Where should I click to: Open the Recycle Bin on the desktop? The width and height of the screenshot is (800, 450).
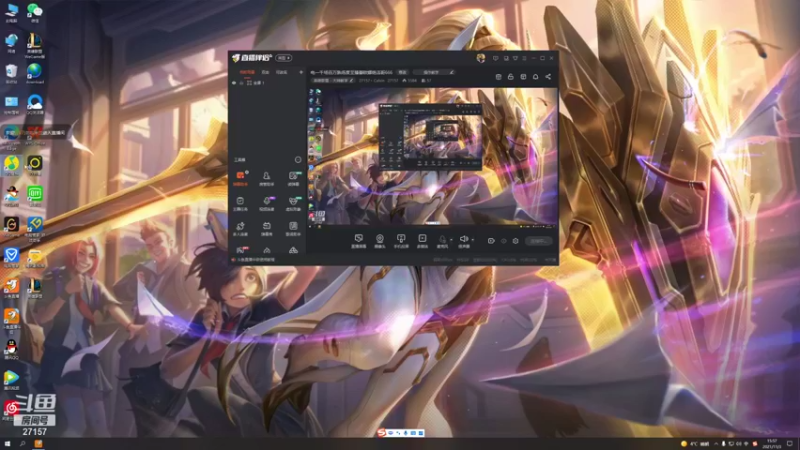pos(11,73)
